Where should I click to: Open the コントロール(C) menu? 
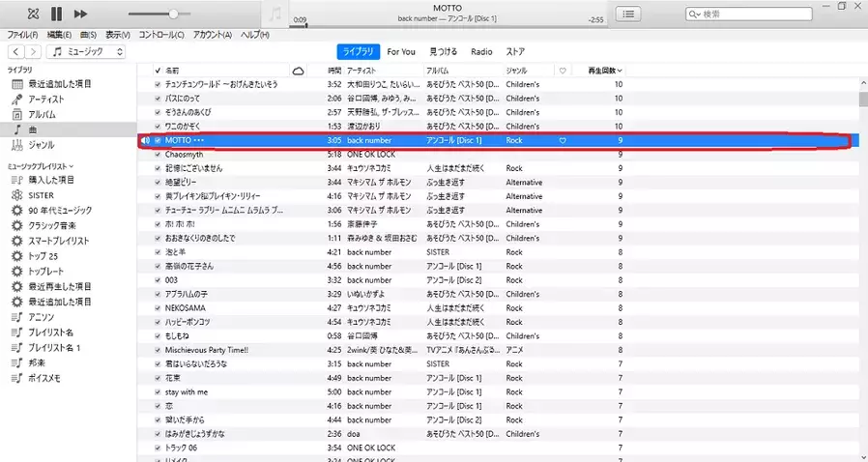click(161, 35)
